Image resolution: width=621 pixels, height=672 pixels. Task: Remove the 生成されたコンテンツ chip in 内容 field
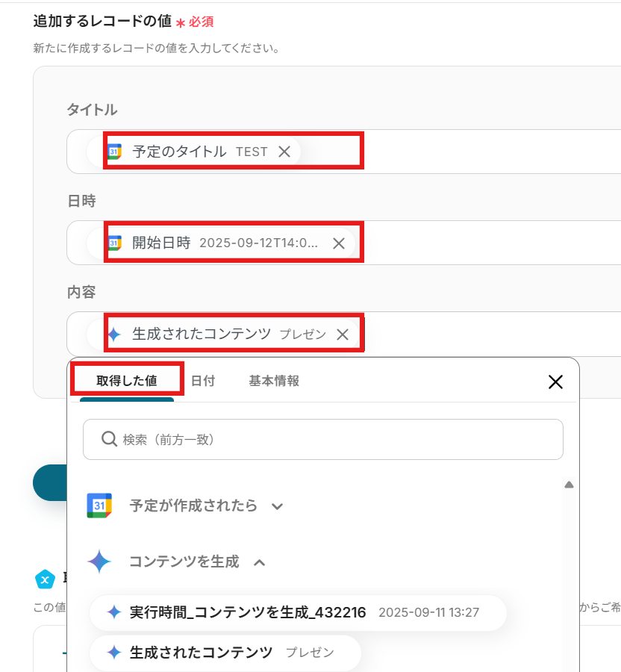coord(343,335)
